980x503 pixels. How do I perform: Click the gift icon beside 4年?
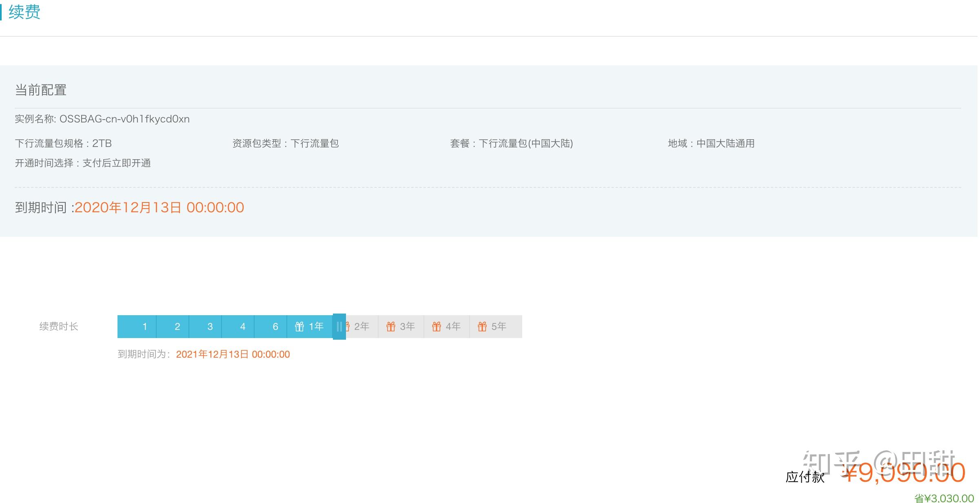(x=437, y=327)
